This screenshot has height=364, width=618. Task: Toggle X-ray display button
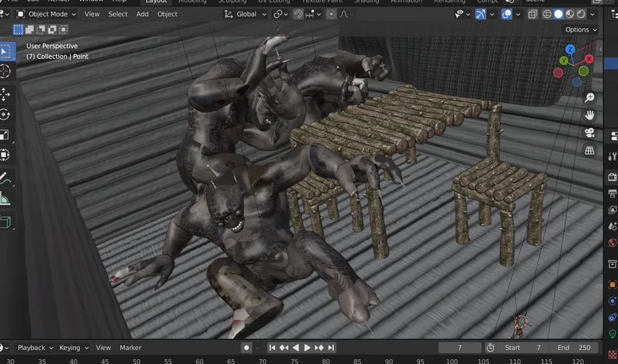(533, 14)
